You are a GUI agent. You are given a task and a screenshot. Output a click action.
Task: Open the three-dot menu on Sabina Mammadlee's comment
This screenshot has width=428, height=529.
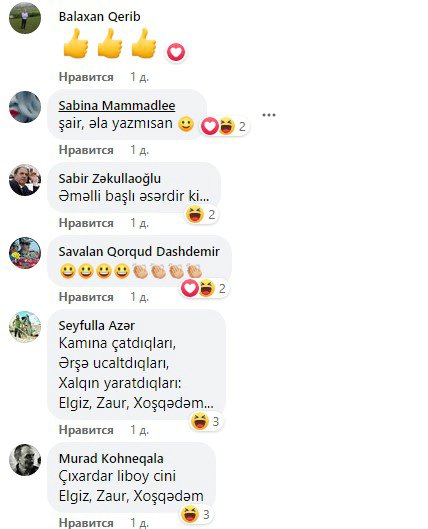[269, 115]
